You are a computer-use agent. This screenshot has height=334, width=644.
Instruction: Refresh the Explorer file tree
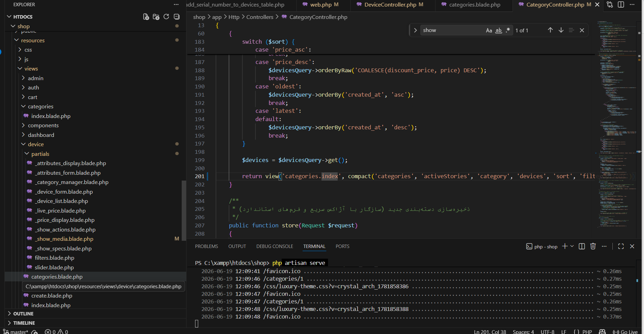[x=166, y=17]
